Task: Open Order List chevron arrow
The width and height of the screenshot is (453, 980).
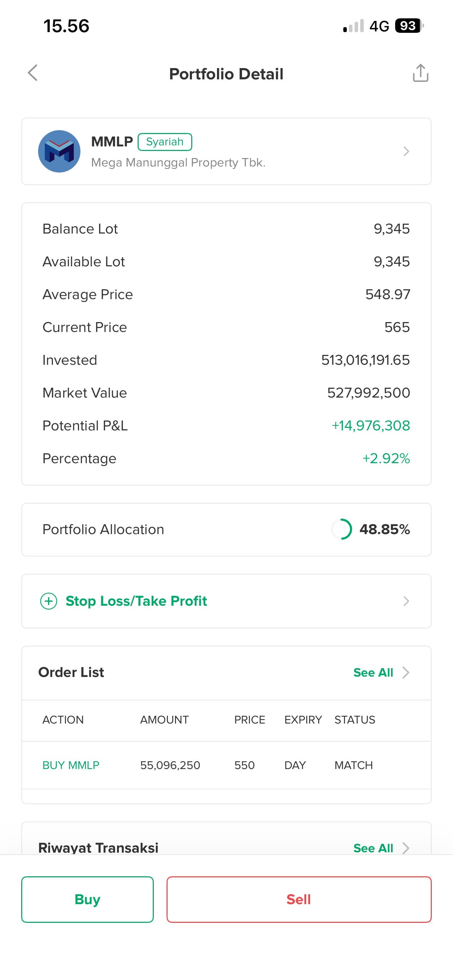Action: tap(406, 673)
